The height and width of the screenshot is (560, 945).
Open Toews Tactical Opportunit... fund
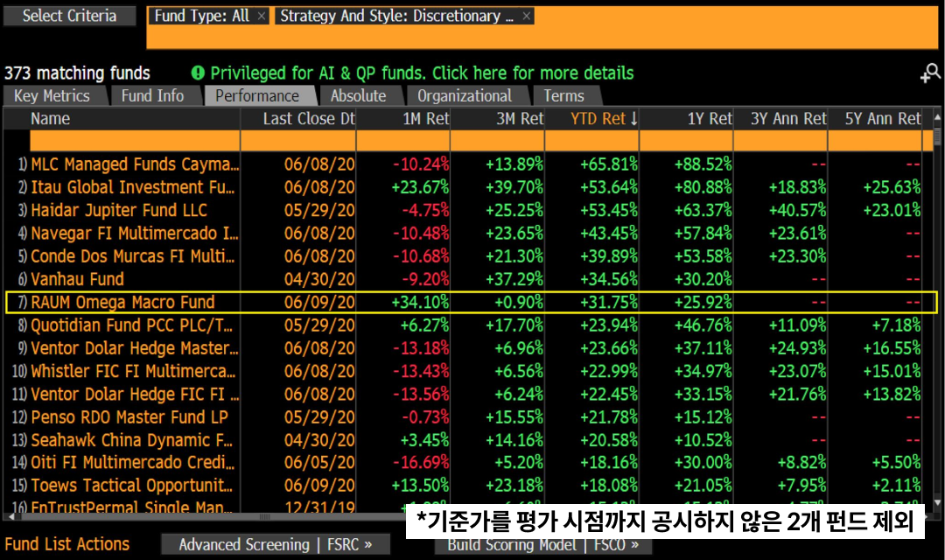131,486
